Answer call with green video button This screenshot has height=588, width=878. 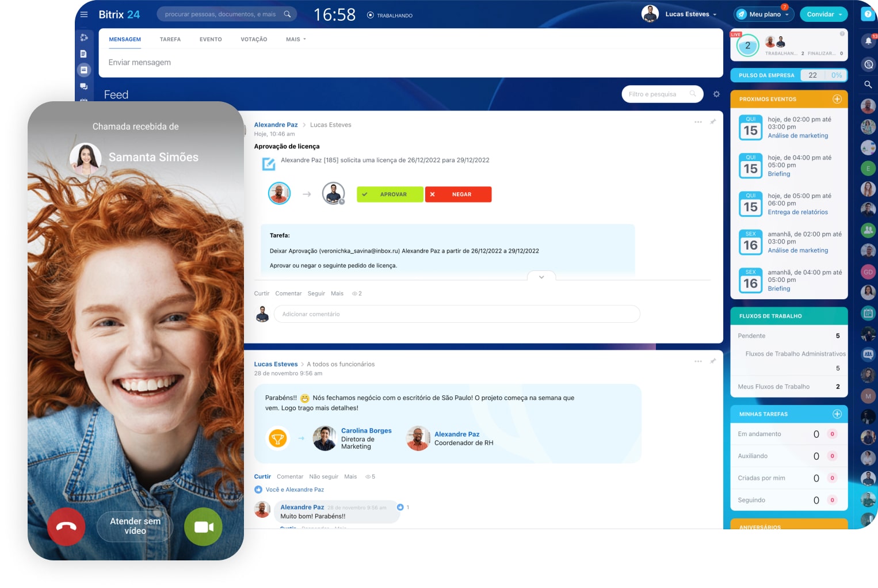pos(203,526)
